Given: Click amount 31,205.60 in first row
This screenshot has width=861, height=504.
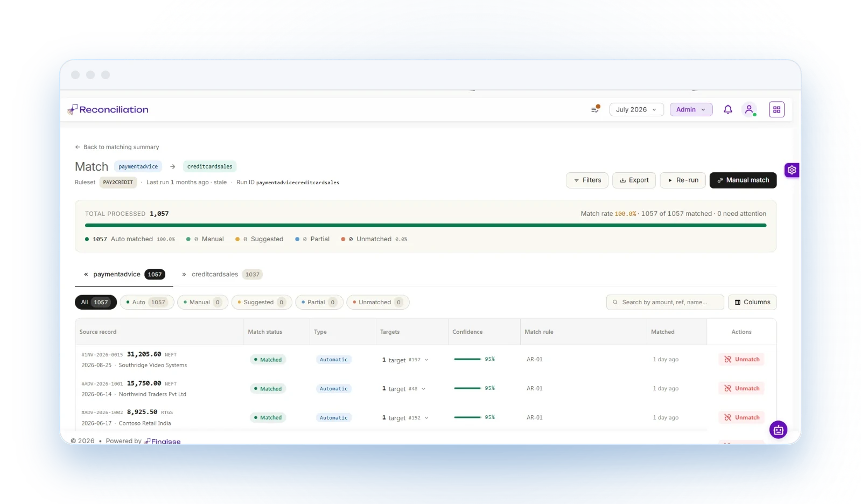Looking at the screenshot, I should click(144, 355).
